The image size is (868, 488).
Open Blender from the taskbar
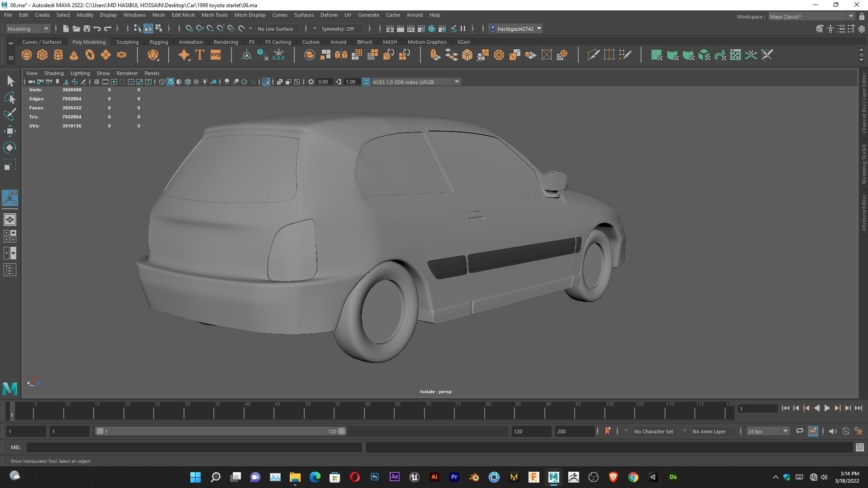[474, 477]
